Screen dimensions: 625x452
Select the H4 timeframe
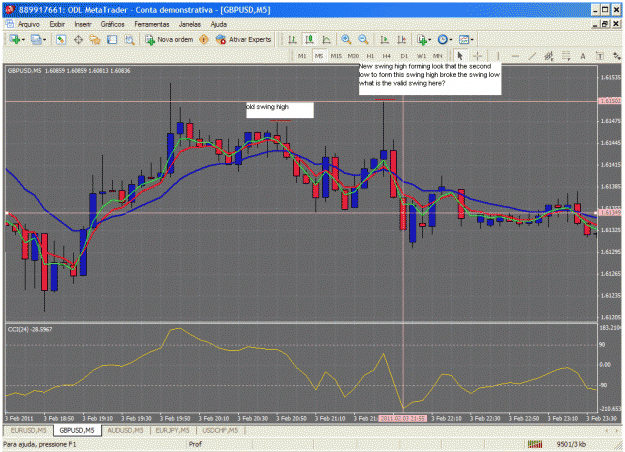[386, 56]
